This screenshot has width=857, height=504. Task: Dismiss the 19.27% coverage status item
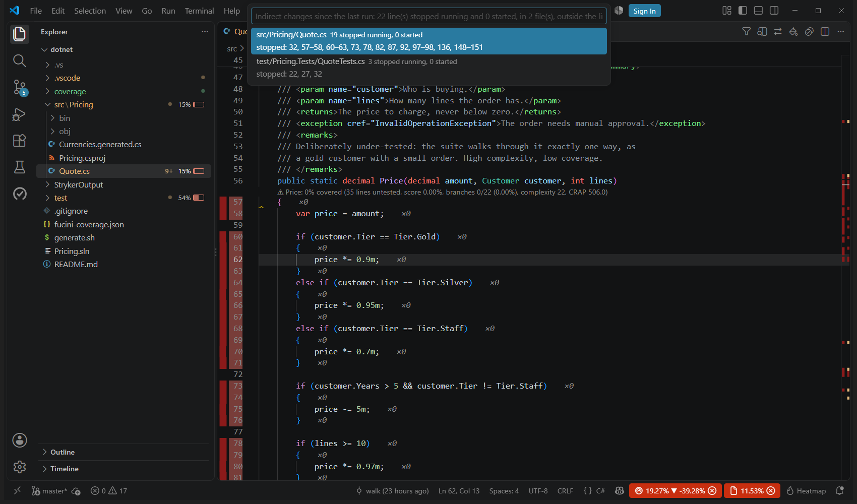712,491
